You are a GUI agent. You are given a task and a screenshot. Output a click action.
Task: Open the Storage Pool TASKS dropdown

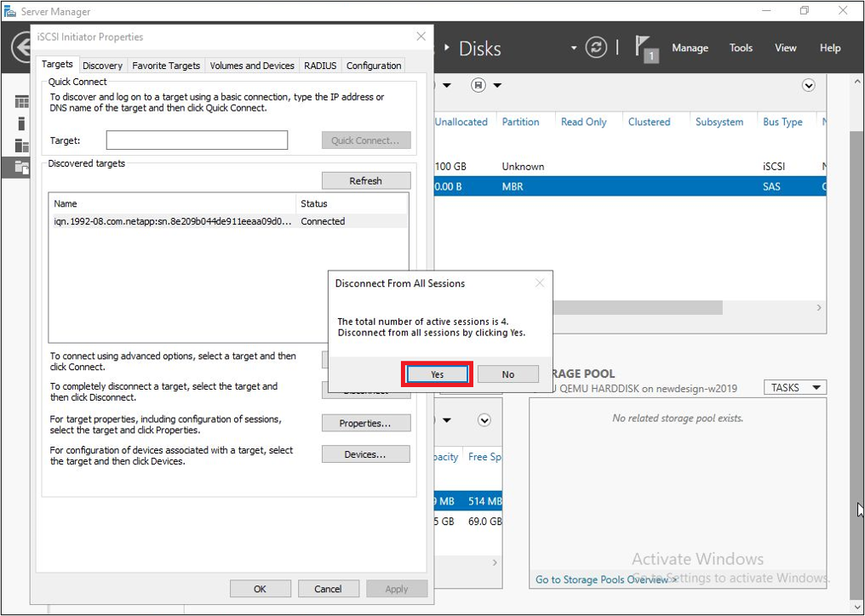pyautogui.click(x=795, y=387)
